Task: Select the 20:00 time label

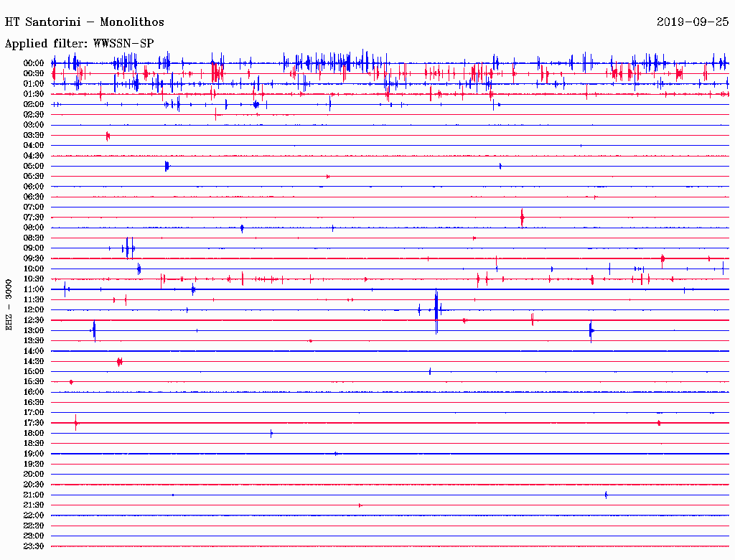Action: tap(34, 474)
